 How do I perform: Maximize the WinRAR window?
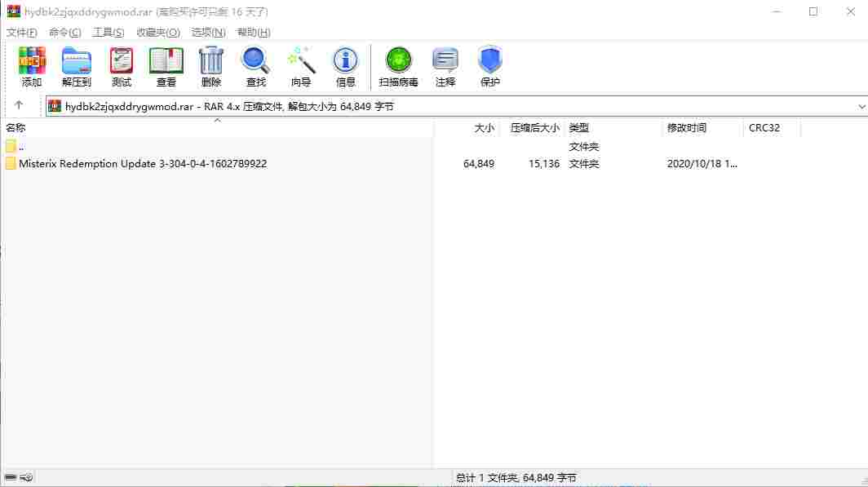tap(813, 11)
